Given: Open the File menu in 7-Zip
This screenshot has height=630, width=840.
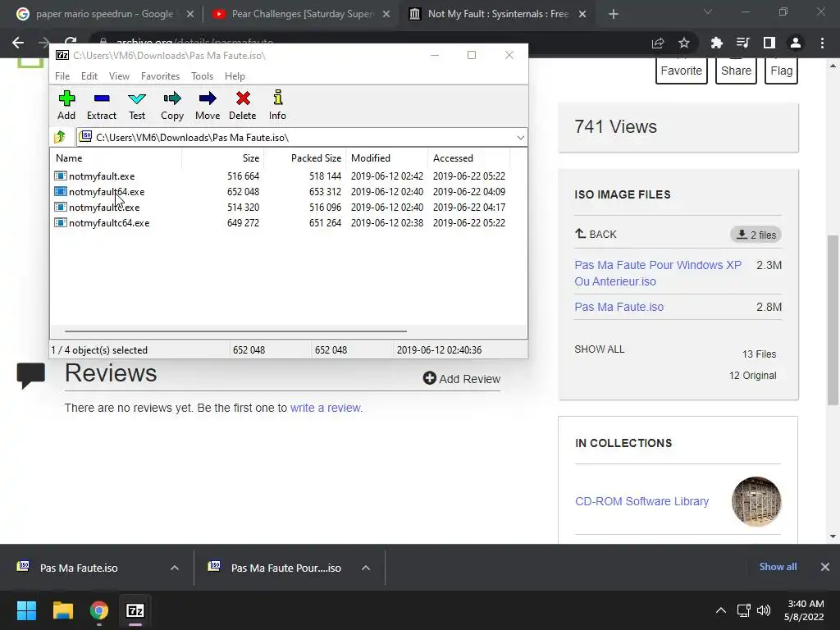Looking at the screenshot, I should pyautogui.click(x=62, y=76).
